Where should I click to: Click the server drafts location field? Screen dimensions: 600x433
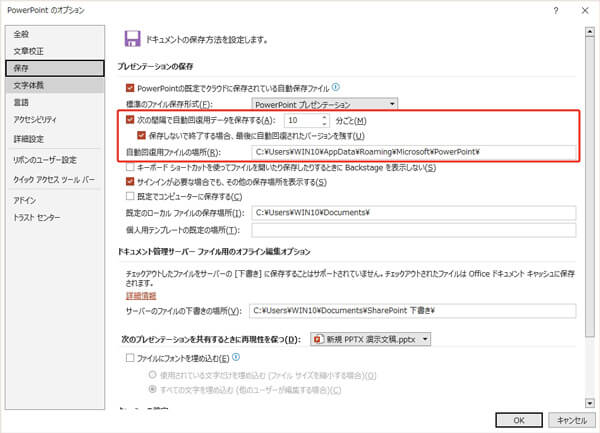[x=412, y=311]
